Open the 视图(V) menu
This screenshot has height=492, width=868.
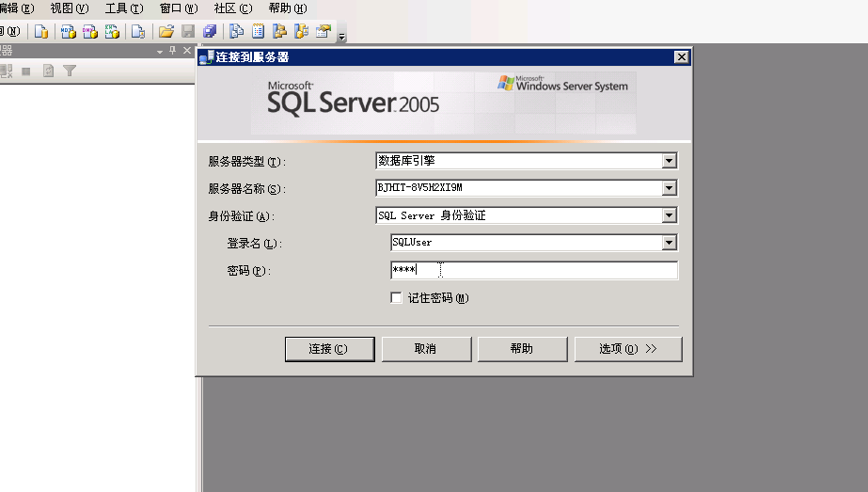70,8
